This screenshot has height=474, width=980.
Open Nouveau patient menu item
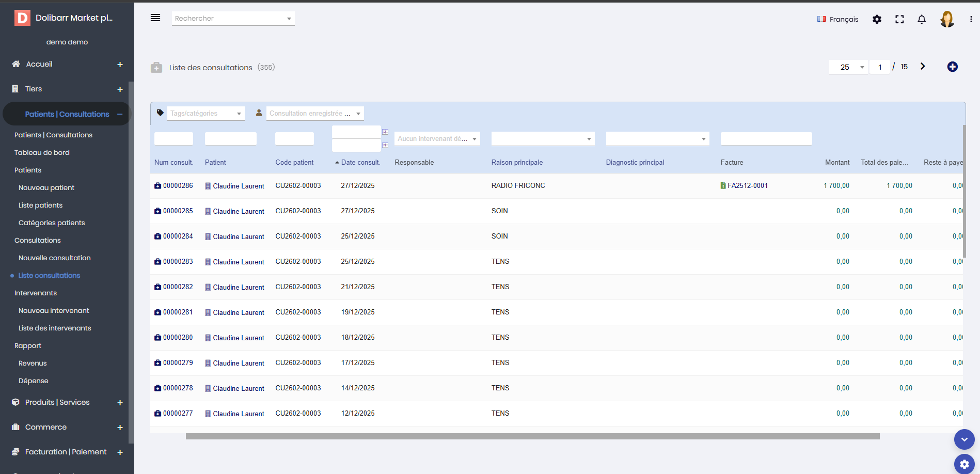[46, 187]
